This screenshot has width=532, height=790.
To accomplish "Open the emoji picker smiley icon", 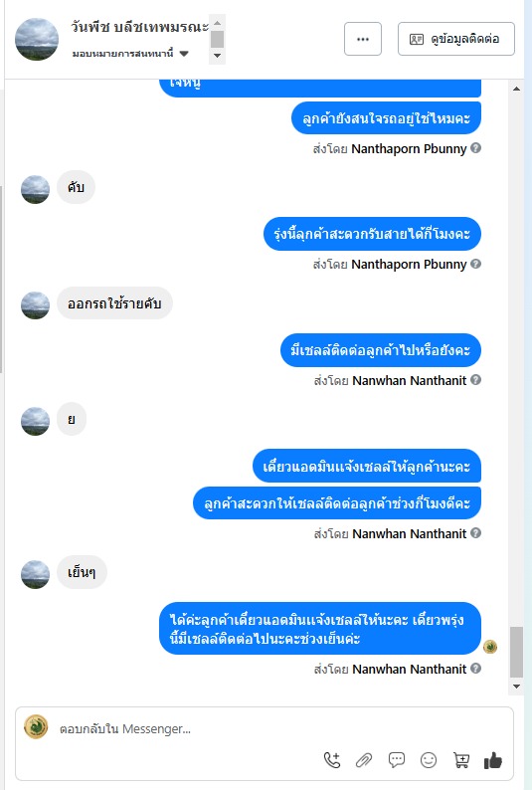I will tap(429, 760).
